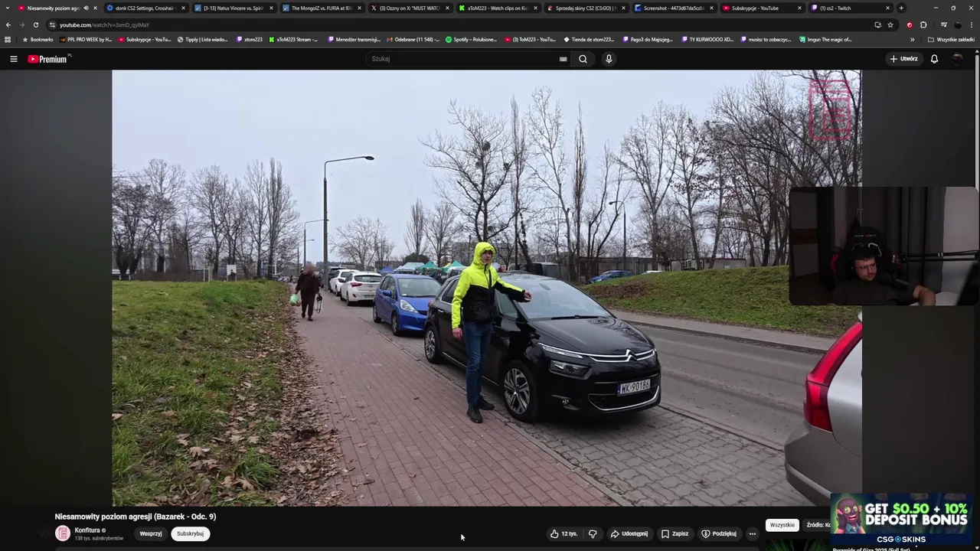Screen dimensions: 980x551
Task: Click the Podziękuj thanks button
Action: pyautogui.click(x=719, y=534)
